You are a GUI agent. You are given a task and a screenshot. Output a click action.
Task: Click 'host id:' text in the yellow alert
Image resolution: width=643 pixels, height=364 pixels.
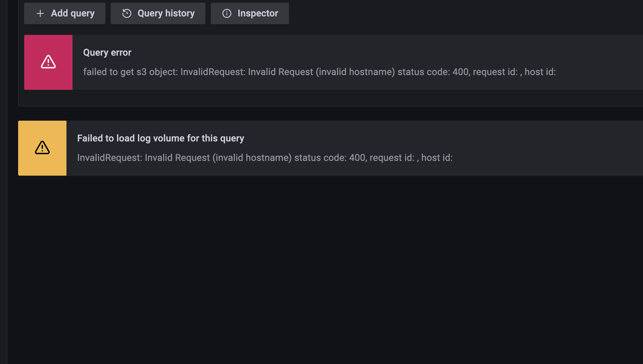click(x=437, y=158)
